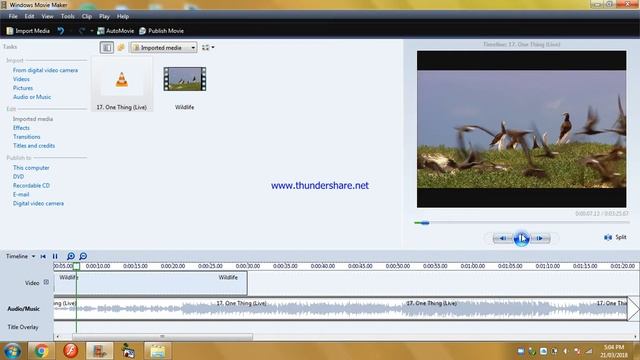This screenshot has width=640, height=360.
Task: Open the Play menu
Action: [x=104, y=16]
